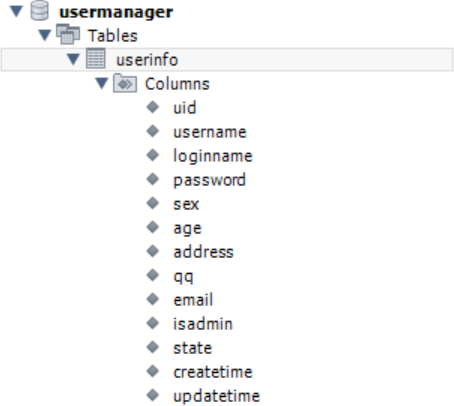
Task: Select the loginname column
Action: coord(213,156)
